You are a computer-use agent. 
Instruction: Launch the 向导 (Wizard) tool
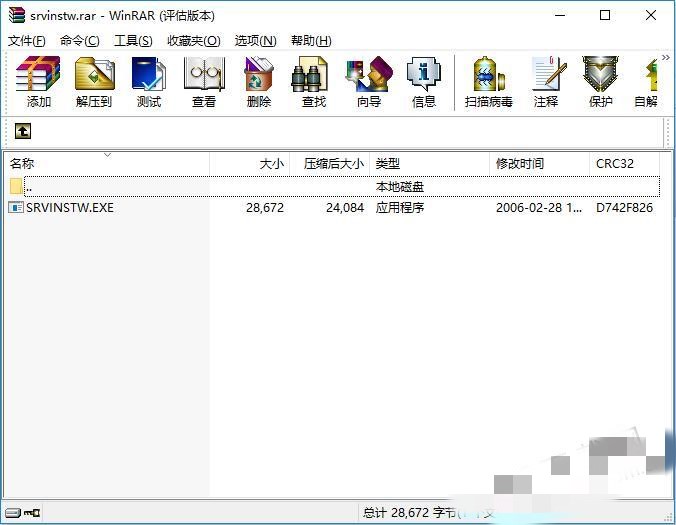pos(369,82)
